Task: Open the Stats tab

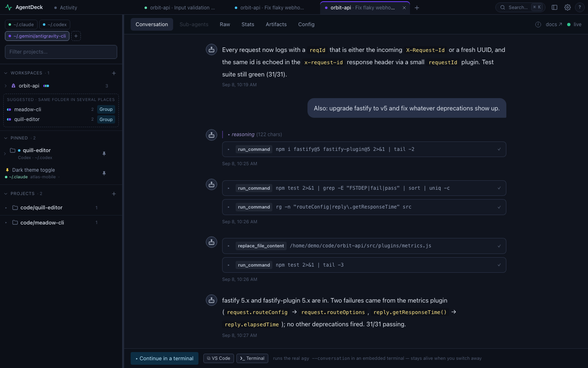Action: point(248,25)
